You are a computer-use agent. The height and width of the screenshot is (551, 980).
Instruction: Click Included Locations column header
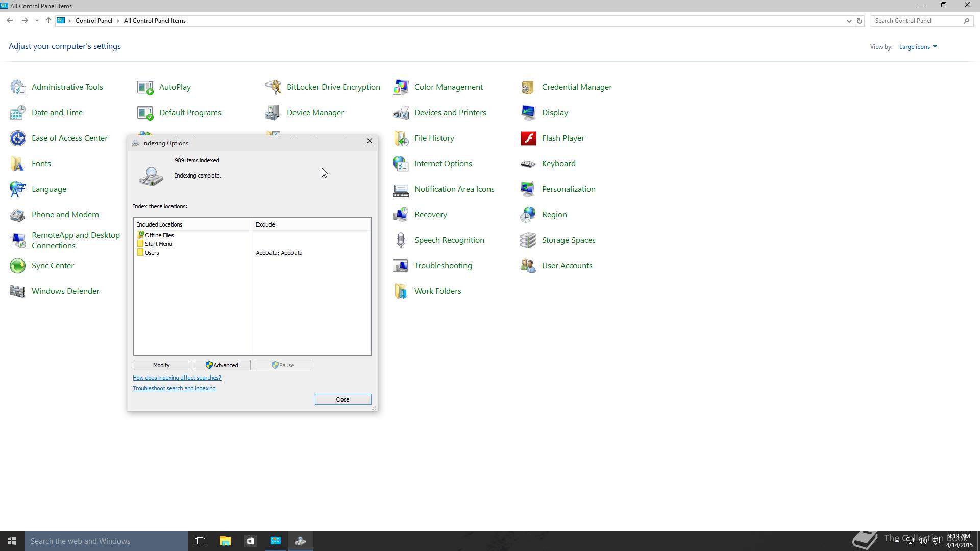[193, 224]
